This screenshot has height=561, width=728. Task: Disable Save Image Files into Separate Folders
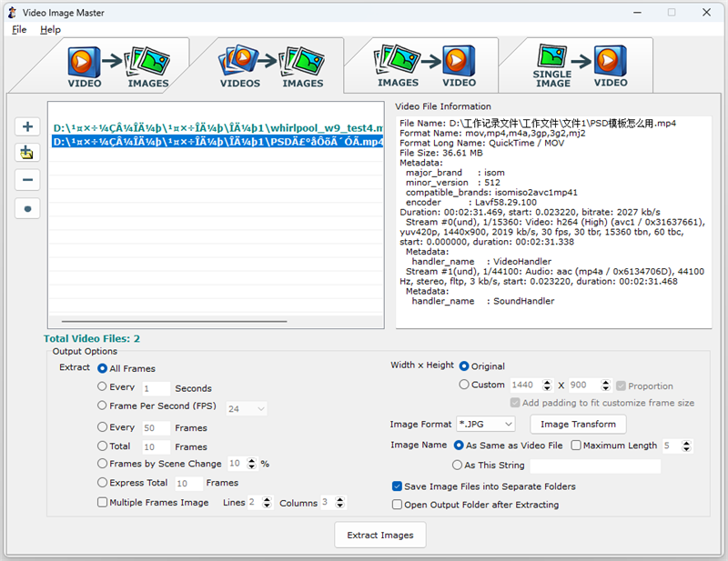(x=397, y=486)
